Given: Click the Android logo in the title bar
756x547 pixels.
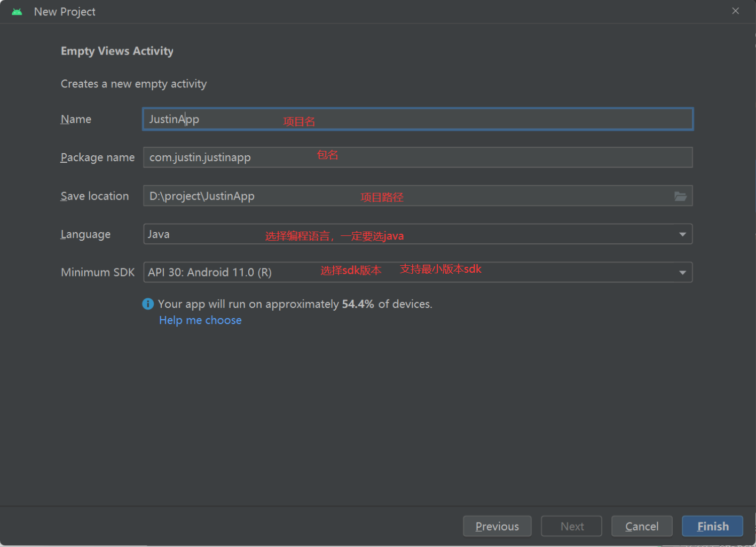Looking at the screenshot, I should 17,12.
